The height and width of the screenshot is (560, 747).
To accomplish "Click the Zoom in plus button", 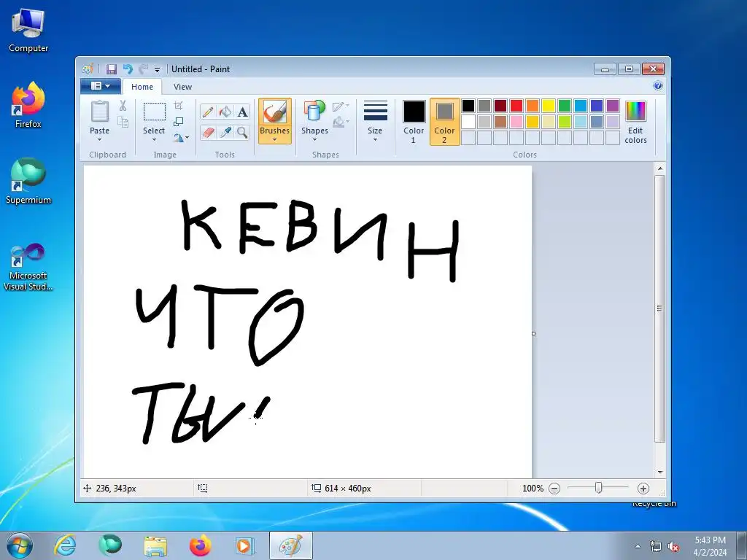I will pyautogui.click(x=643, y=488).
